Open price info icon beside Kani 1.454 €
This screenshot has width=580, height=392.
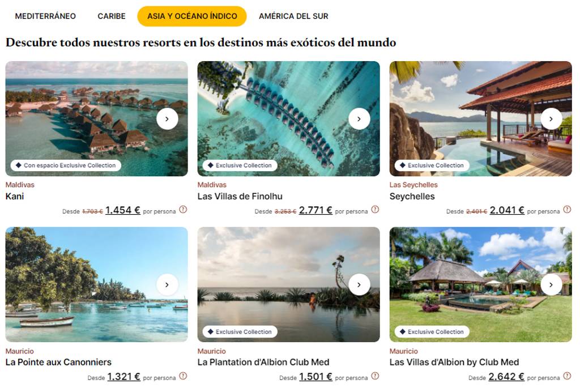click(x=183, y=210)
